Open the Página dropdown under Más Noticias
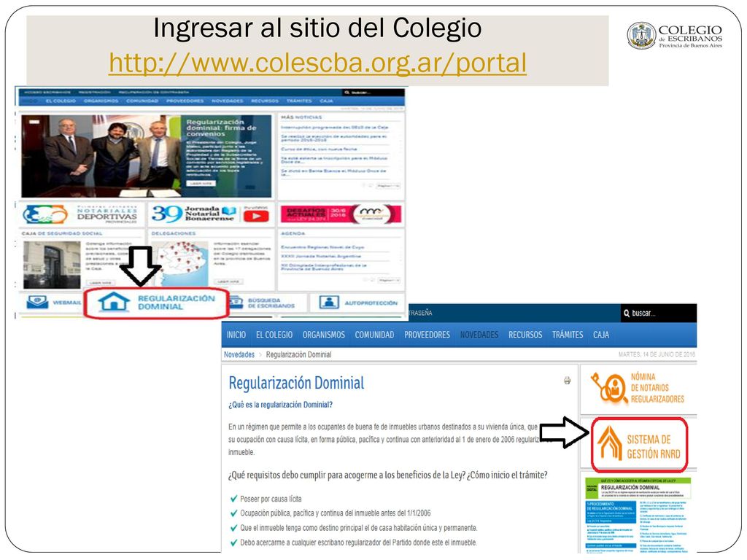 [389, 186]
